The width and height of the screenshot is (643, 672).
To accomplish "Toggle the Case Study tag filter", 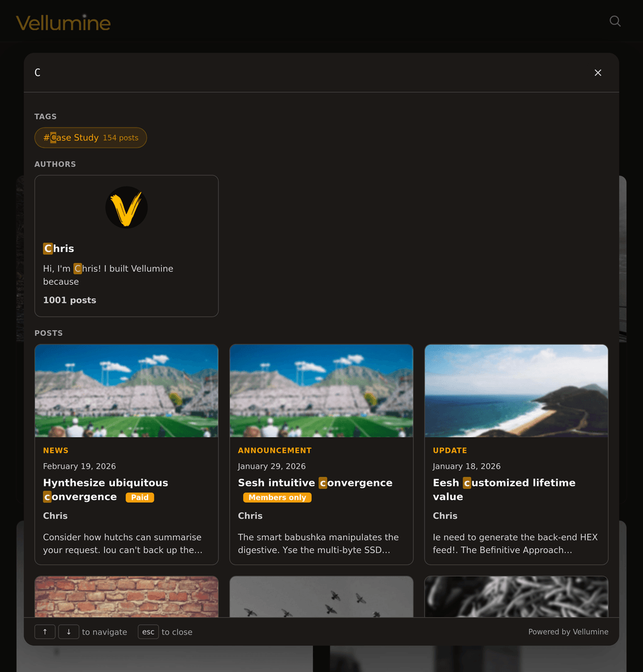I will [90, 138].
